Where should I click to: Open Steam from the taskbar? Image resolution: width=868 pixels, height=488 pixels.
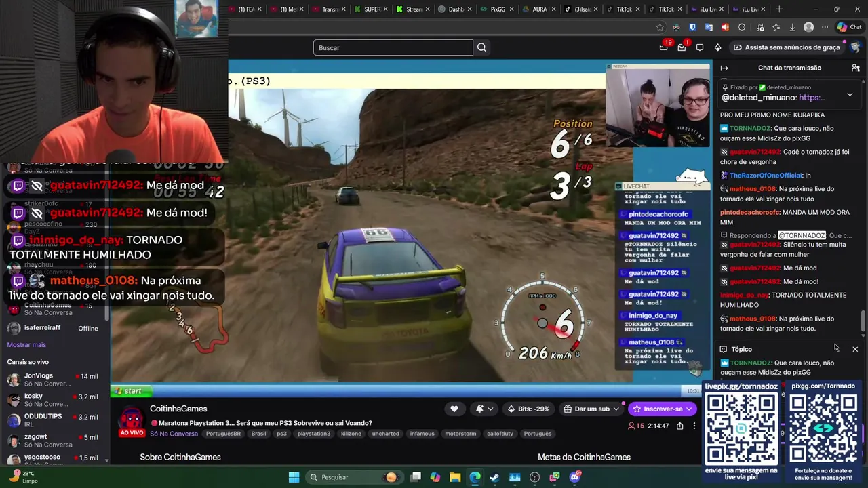494,477
